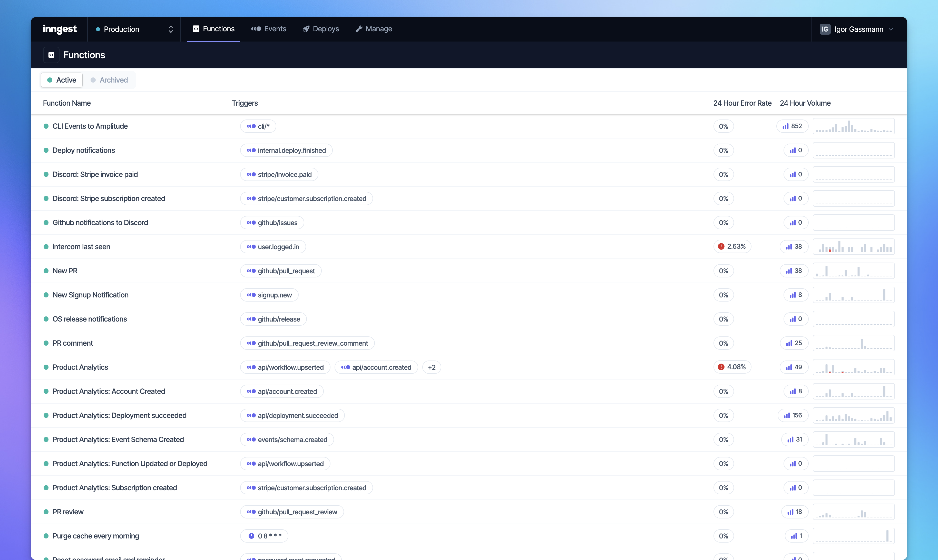This screenshot has height=560, width=938.
Task: Click the inngest logo
Action: 60,29
